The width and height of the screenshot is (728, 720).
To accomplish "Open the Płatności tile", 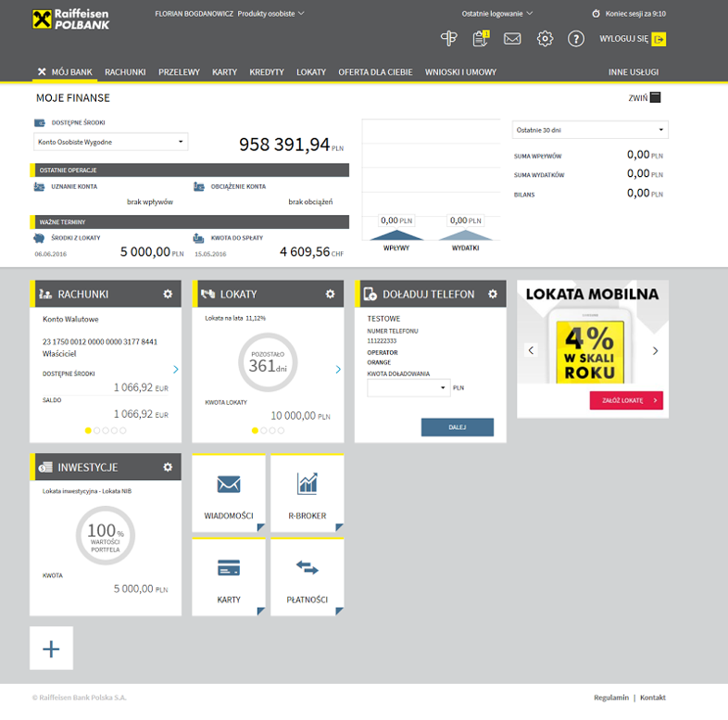I will pyautogui.click(x=308, y=577).
